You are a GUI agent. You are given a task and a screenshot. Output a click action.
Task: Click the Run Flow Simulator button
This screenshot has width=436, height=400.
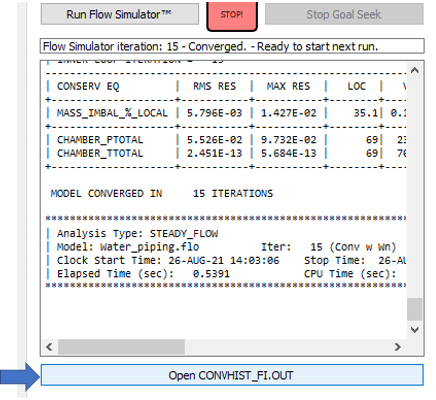tap(120, 14)
